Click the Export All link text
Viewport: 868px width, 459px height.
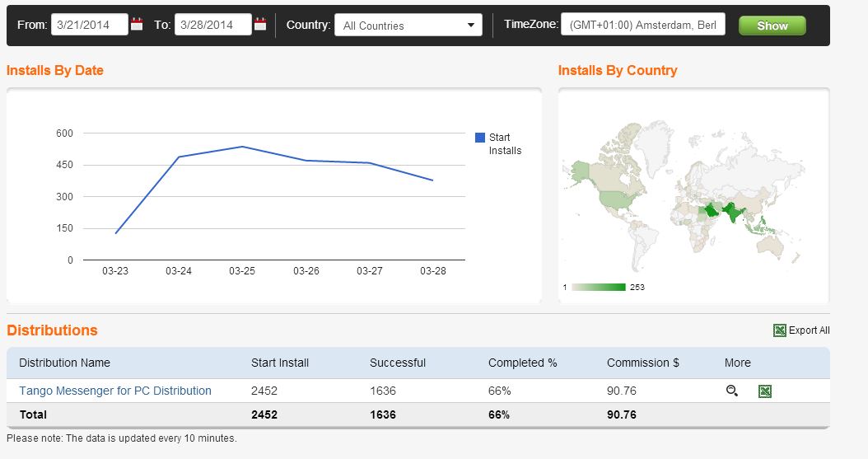(x=809, y=330)
